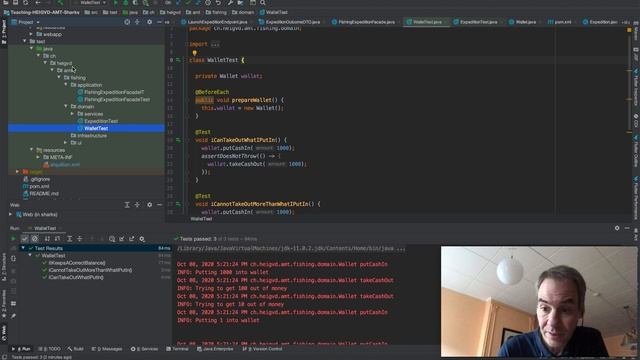Collapse the Test Results root node

coord(23,248)
